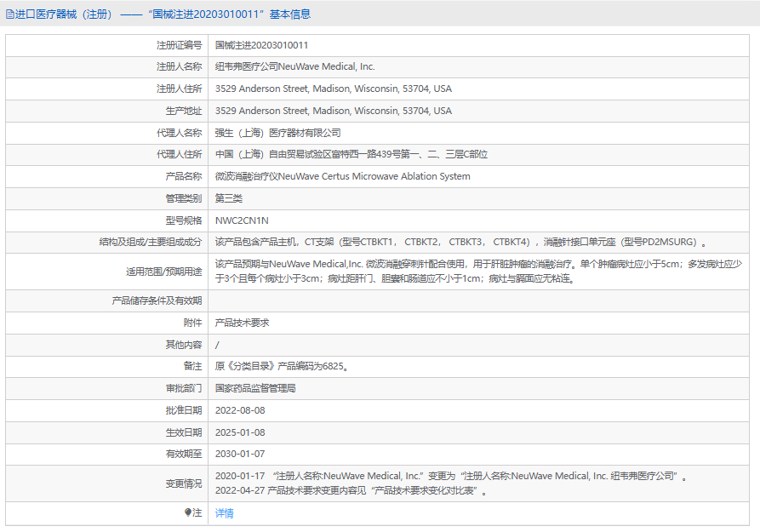
Task: Click the document icon in the page header
Action: pyautogui.click(x=9, y=14)
